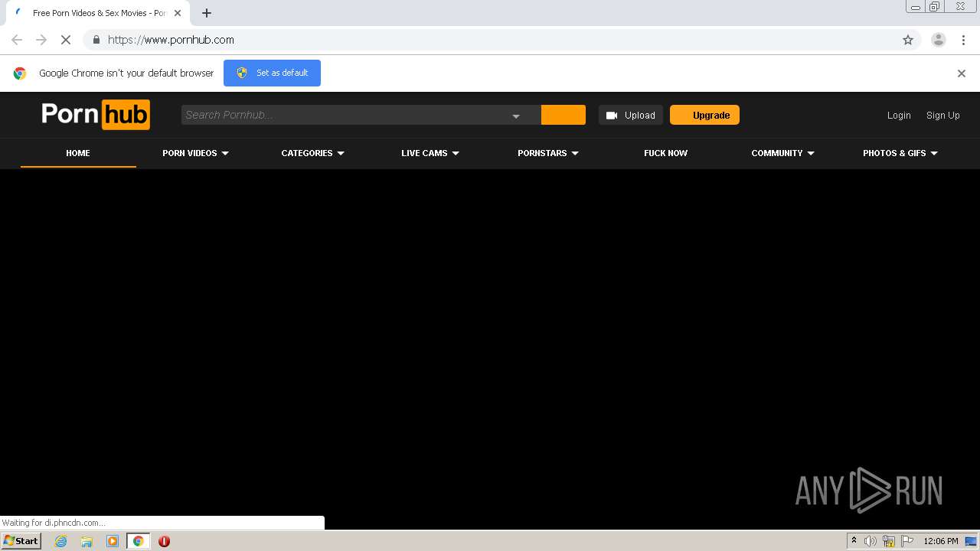
Task: Click the volume speaker tray icon
Action: click(x=871, y=541)
